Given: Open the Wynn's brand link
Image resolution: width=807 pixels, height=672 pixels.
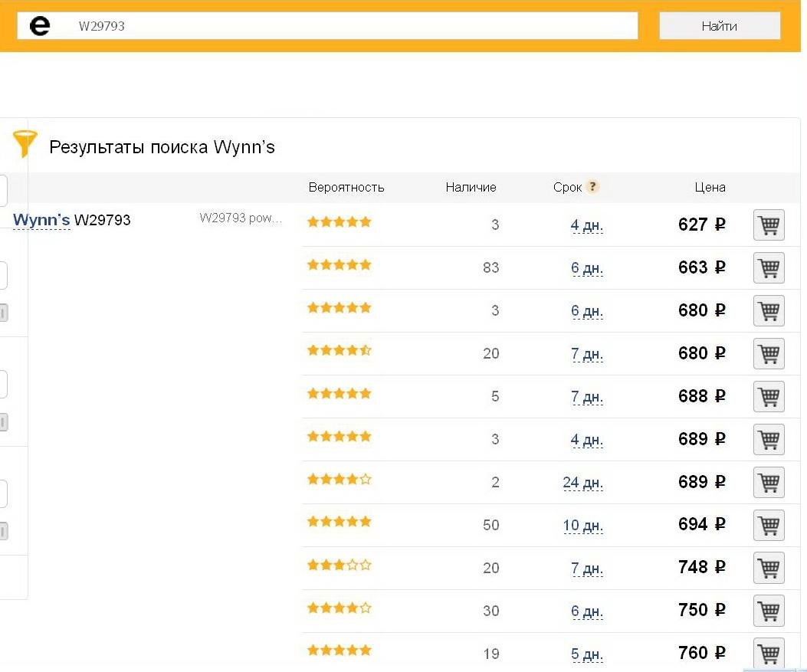Looking at the screenshot, I should (41, 220).
